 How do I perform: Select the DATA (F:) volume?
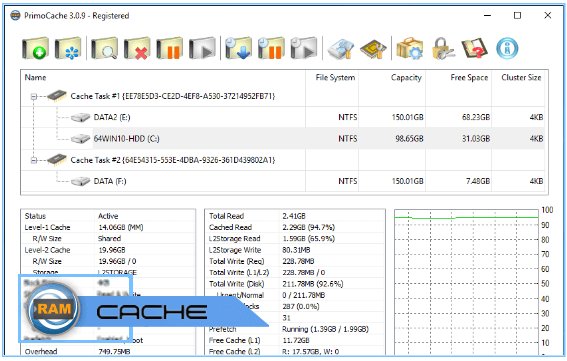[x=110, y=181]
